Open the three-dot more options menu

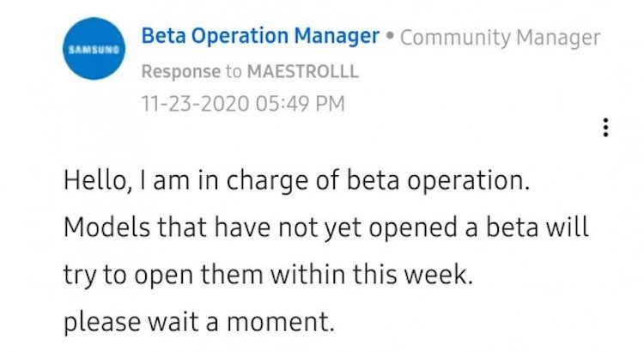pyautogui.click(x=606, y=128)
